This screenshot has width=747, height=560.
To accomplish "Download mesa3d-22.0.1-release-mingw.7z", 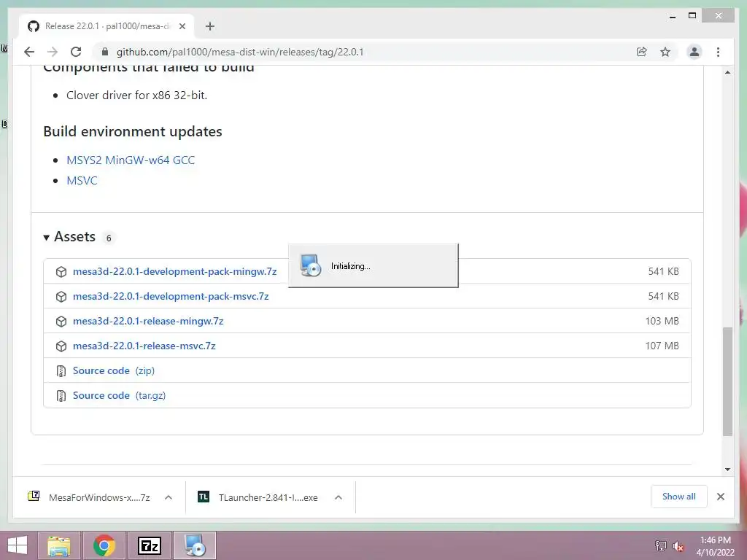I will pos(148,321).
